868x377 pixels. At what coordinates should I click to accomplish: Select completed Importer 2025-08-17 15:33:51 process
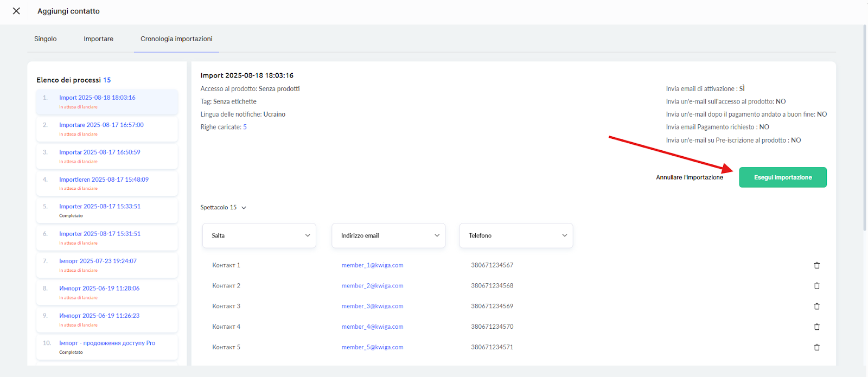pos(100,207)
